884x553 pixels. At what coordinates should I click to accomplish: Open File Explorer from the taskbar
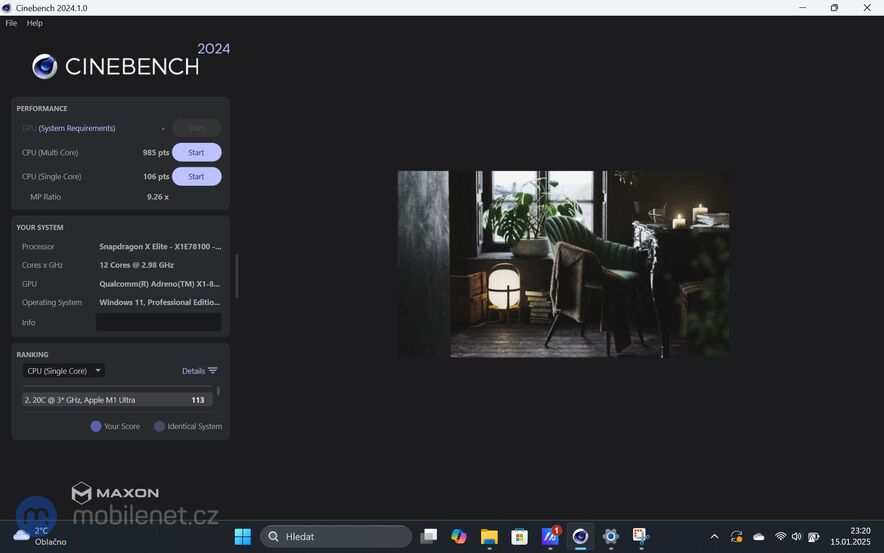(x=489, y=537)
